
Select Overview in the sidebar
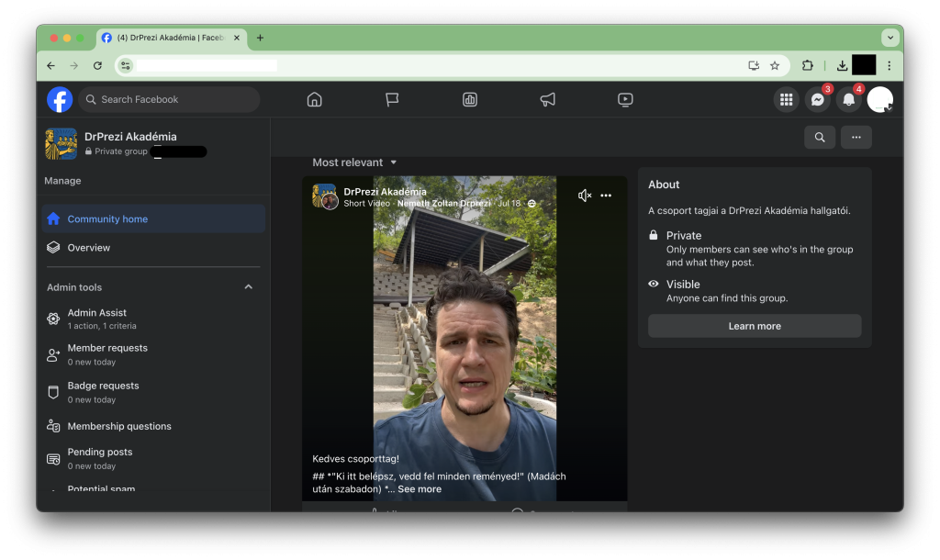[89, 248]
